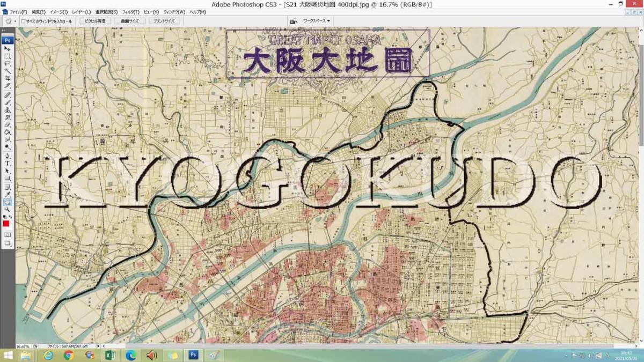Viewport: 644px width, 362px height.
Task: Select the Eraser tool
Action: click(8, 124)
